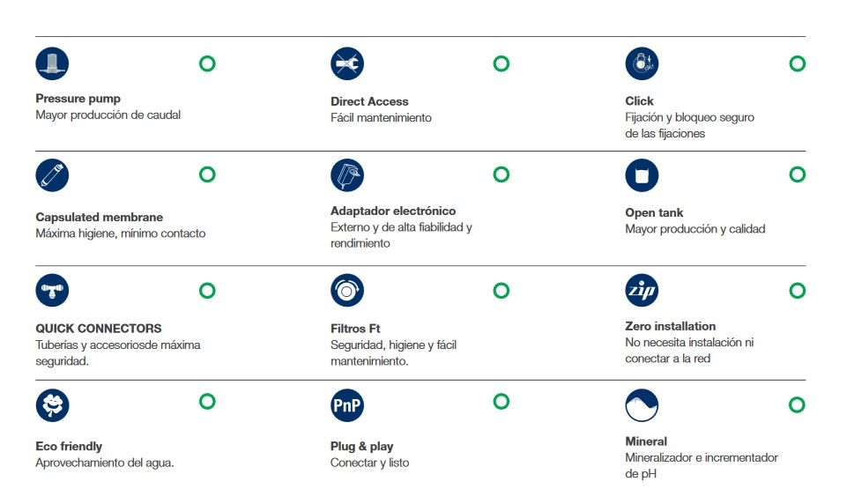Click the Pressure pump icon
The height and width of the screenshot is (504, 847).
point(52,63)
